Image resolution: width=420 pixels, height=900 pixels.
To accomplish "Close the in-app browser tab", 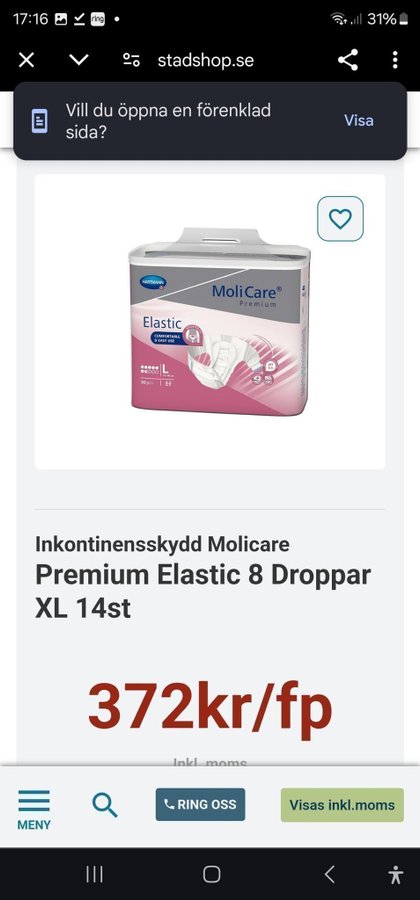I will click(26, 60).
